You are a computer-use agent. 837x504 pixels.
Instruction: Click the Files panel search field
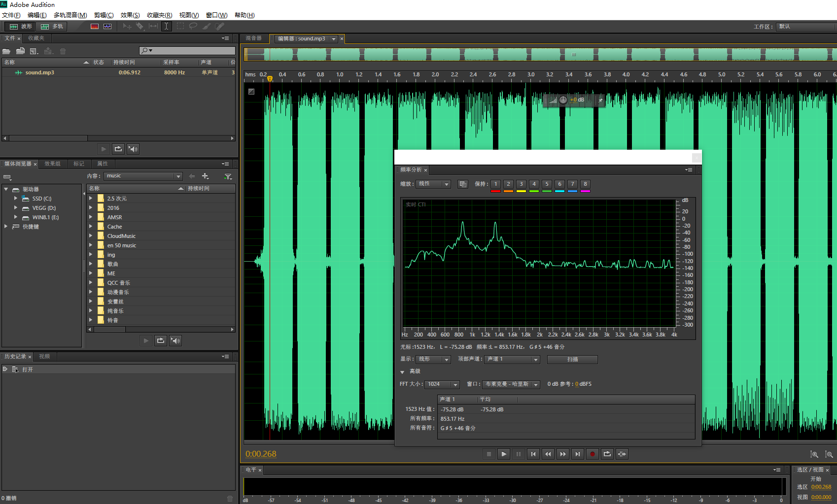(x=187, y=50)
